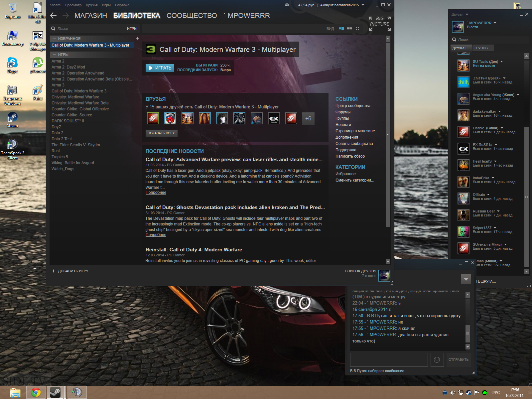532x399 pixels.
Task: Select Watch_Dogs in the games list
Action: (x=63, y=169)
